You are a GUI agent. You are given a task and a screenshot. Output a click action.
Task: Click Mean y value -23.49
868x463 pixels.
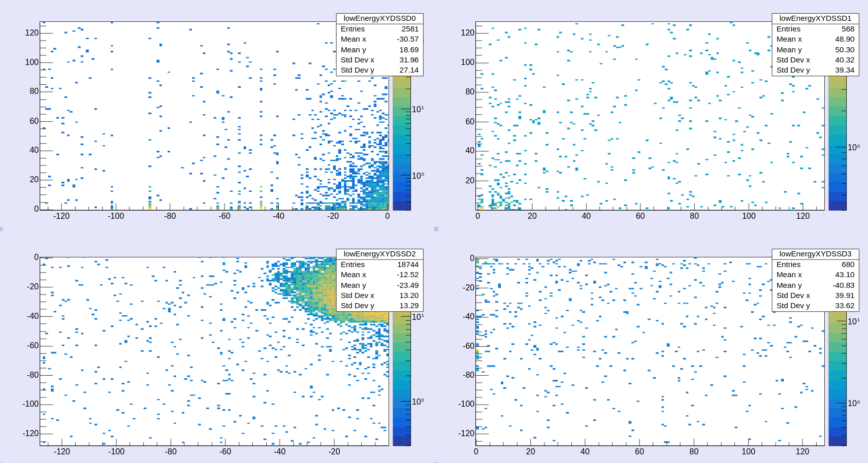pyautogui.click(x=408, y=285)
